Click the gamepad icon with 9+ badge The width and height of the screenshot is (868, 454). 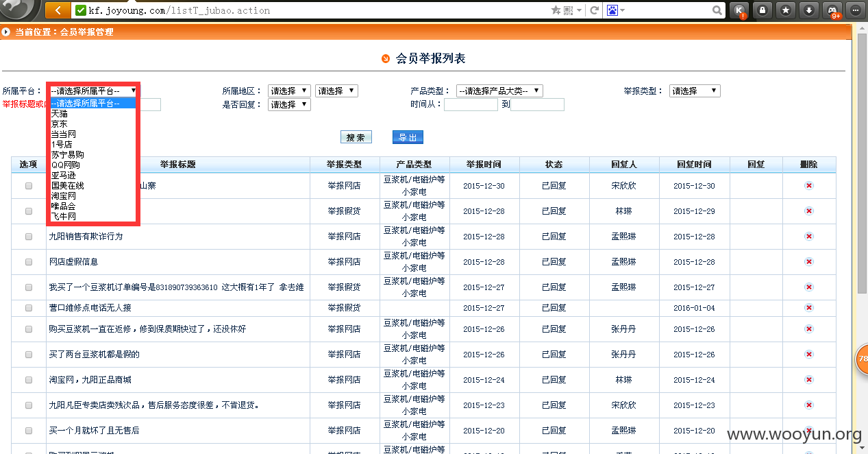(832, 10)
